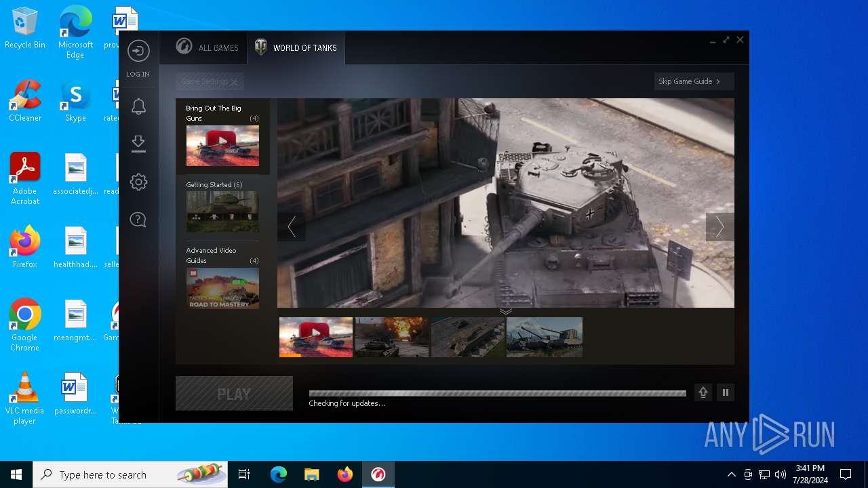The image size is (868, 488).
Task: Open the Windows Start menu
Action: [x=16, y=474]
